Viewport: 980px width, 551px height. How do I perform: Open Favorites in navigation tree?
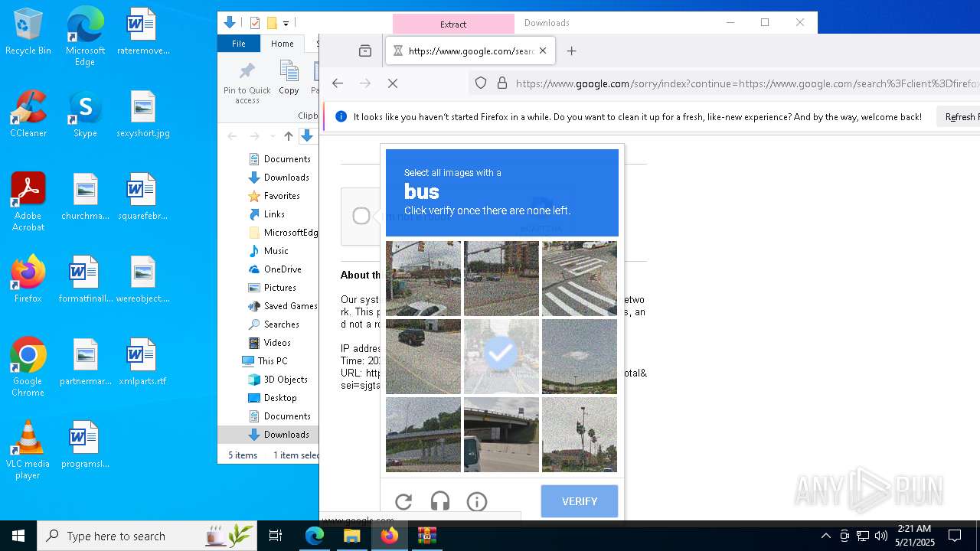282,196
